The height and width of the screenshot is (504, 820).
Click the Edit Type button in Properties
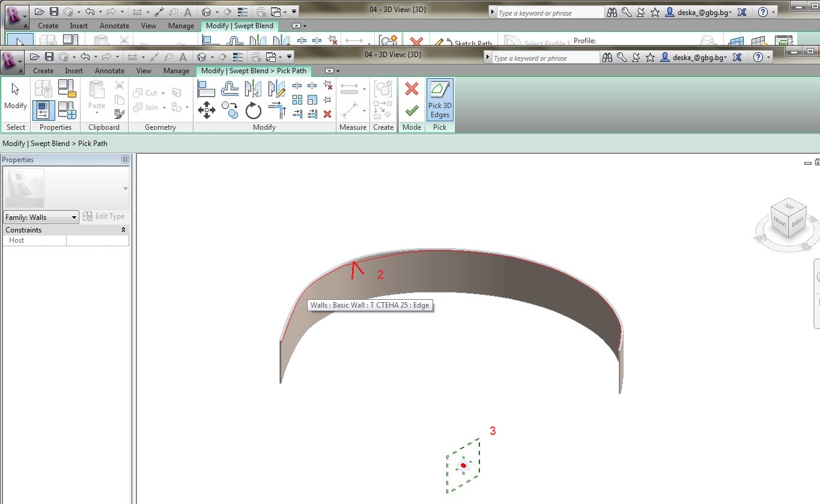tap(103, 217)
